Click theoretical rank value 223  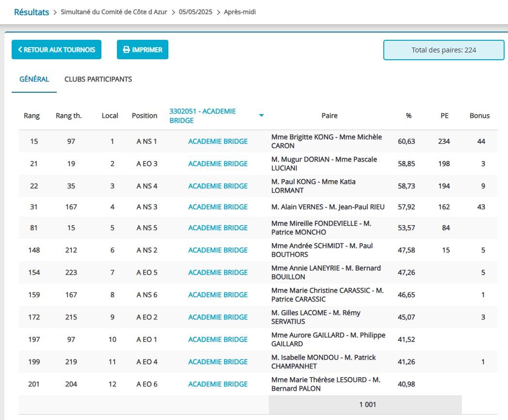[71, 273]
